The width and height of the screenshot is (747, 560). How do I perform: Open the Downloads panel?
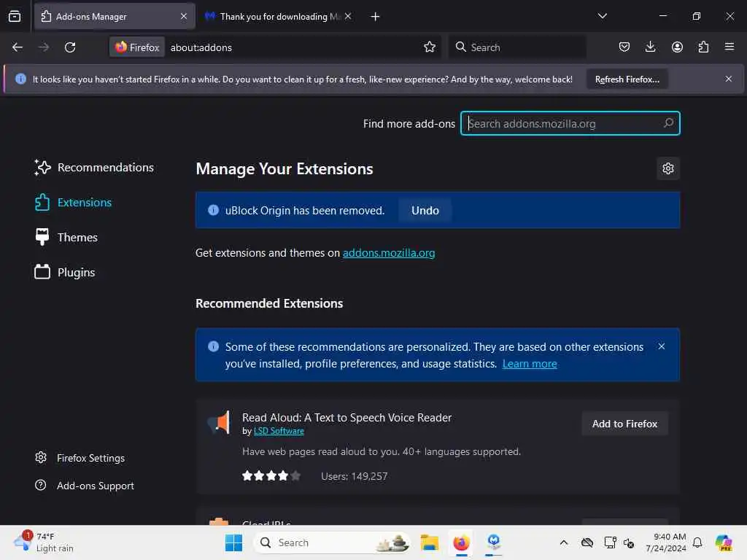point(650,47)
